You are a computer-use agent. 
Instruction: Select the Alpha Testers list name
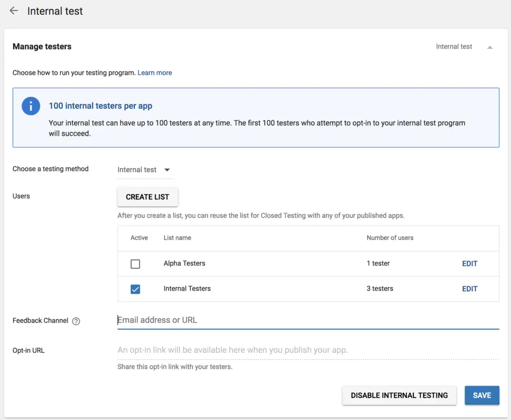coord(184,264)
